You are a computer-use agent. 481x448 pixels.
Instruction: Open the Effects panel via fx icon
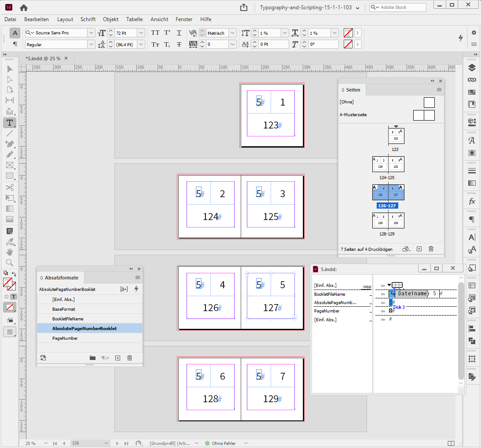472,201
